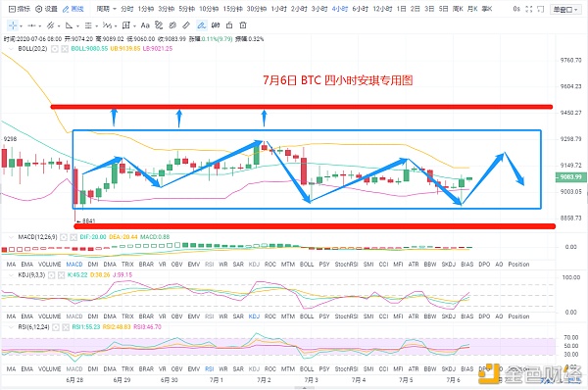Select the triangle shape drawing tool
The height and width of the screenshot is (390, 588).
coord(69,25)
